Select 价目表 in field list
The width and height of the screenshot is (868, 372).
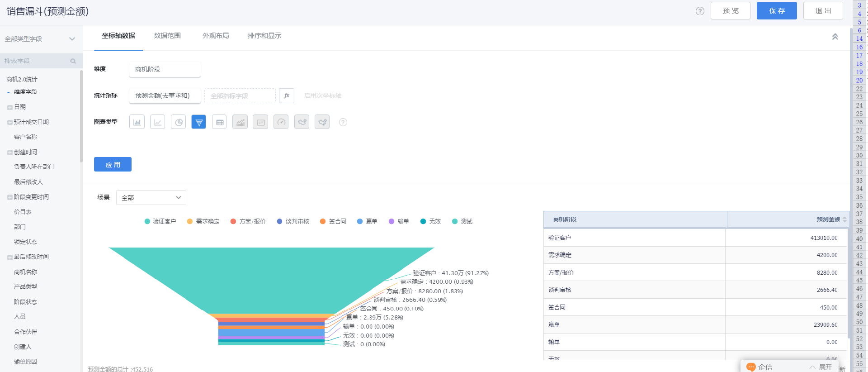click(x=23, y=212)
